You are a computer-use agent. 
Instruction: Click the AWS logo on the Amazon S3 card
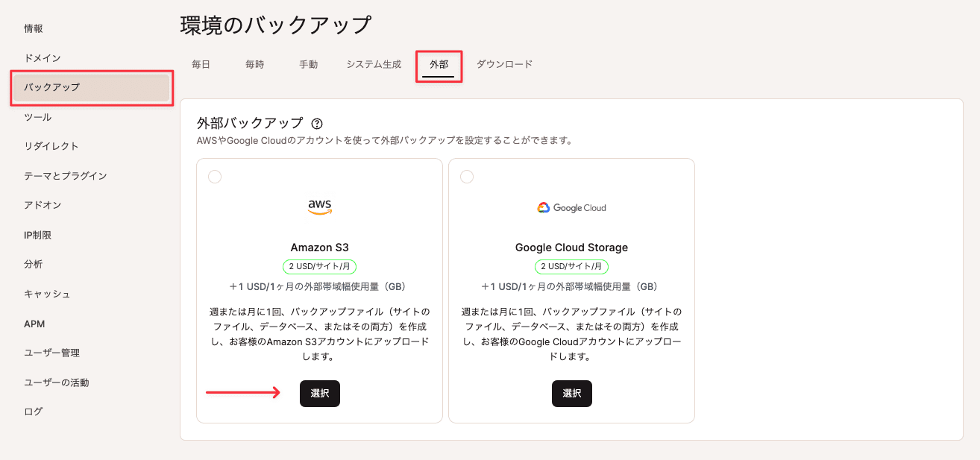(319, 206)
